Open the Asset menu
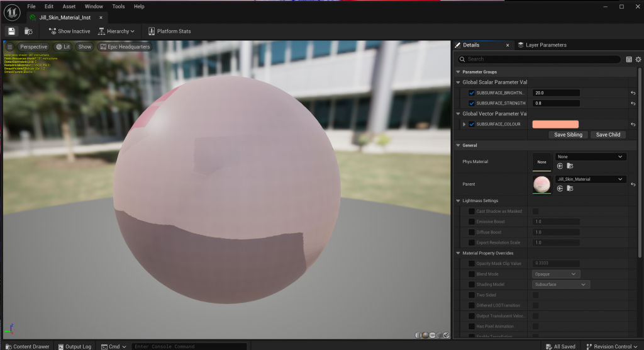 [x=69, y=6]
